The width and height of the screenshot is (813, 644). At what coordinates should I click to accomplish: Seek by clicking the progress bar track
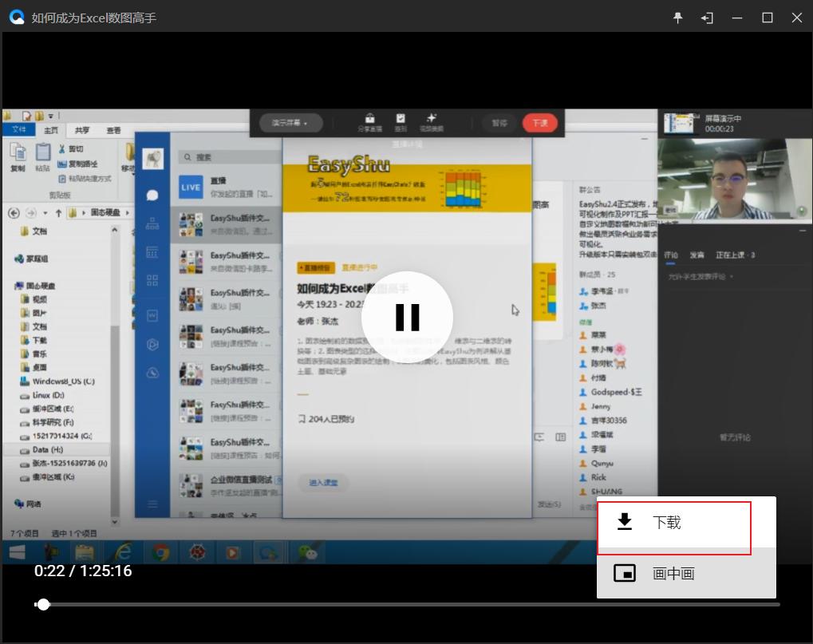407,604
